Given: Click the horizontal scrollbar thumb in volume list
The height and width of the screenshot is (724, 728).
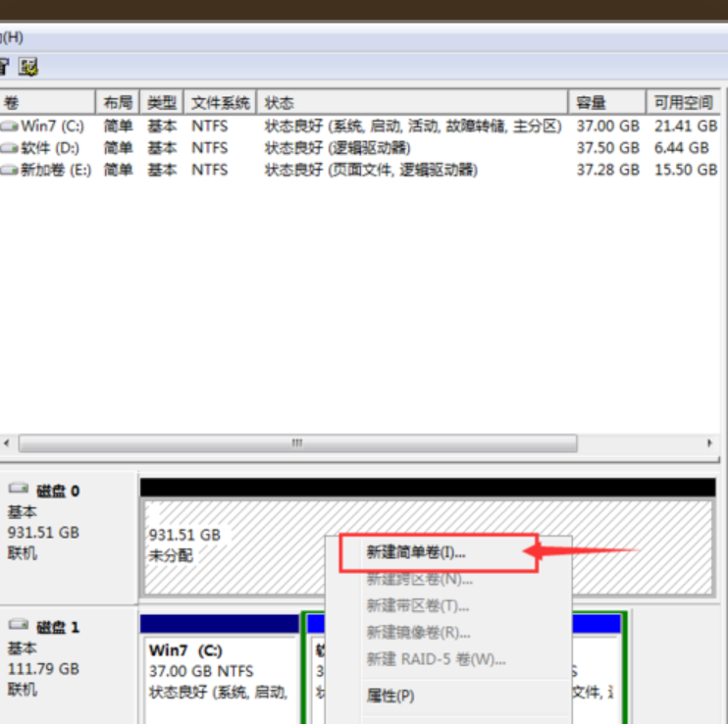Looking at the screenshot, I should [x=296, y=443].
